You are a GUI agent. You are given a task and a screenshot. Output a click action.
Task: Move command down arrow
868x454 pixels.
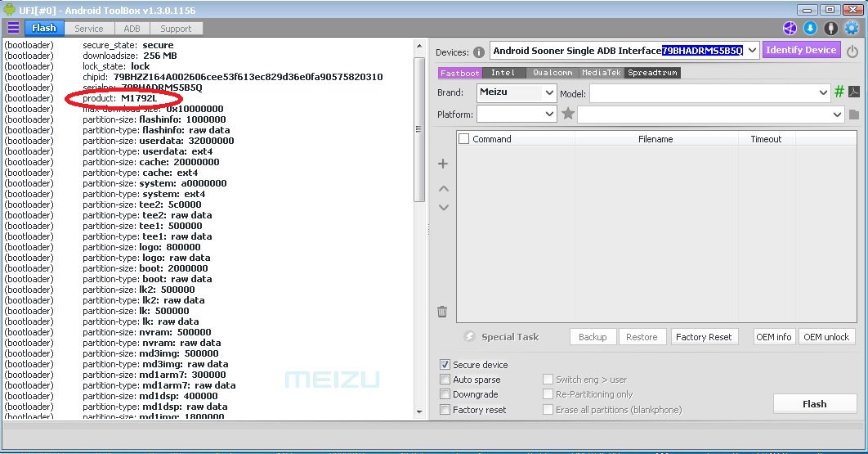444,207
